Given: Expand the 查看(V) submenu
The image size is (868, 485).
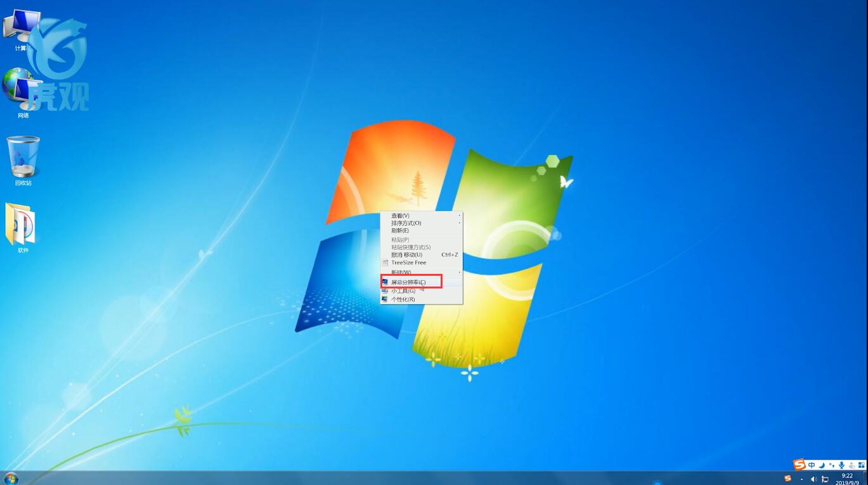Looking at the screenshot, I should coord(421,216).
